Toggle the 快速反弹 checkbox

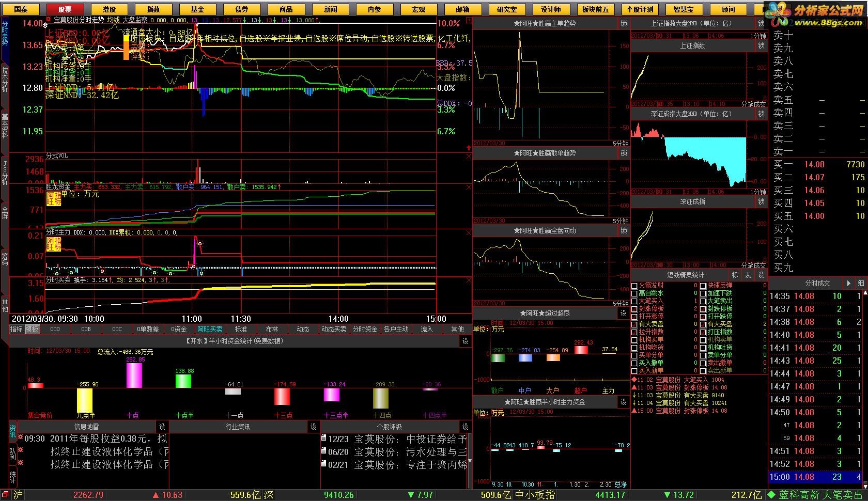pos(703,286)
